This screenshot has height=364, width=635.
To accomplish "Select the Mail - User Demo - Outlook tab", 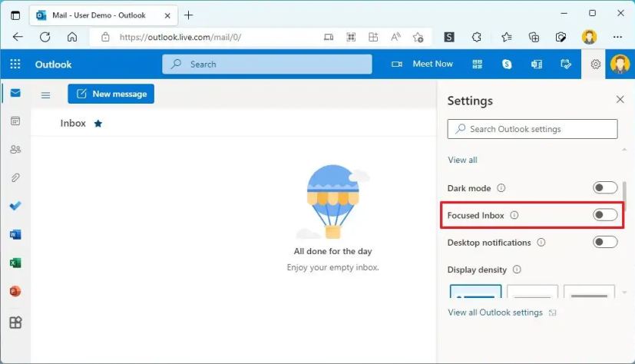I will [x=103, y=15].
